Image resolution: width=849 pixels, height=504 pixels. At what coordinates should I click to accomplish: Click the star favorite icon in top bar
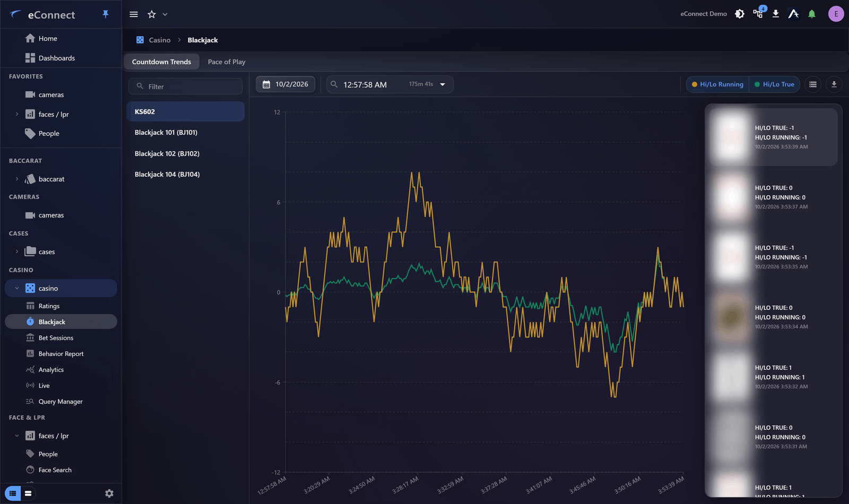pyautogui.click(x=152, y=14)
